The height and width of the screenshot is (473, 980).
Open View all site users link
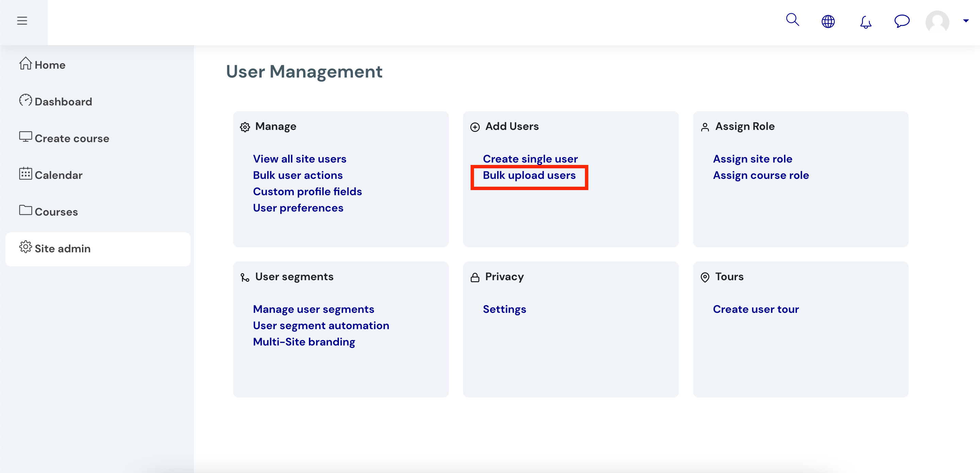click(299, 159)
